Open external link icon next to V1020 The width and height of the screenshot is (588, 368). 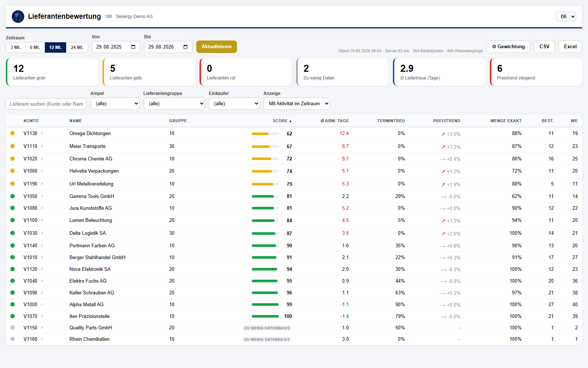(x=42, y=159)
